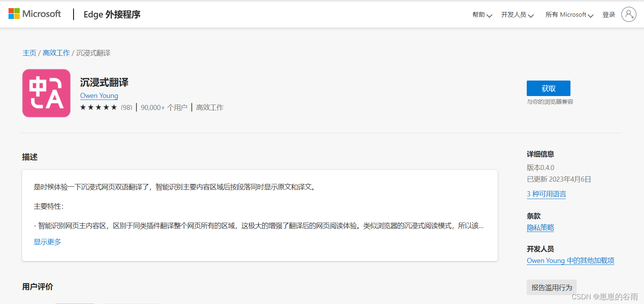Expand description with 显示更多
The width and height of the screenshot is (644, 304).
point(47,242)
